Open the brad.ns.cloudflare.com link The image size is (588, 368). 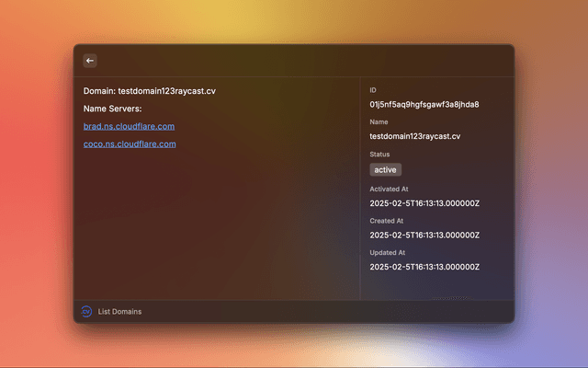pyautogui.click(x=129, y=126)
